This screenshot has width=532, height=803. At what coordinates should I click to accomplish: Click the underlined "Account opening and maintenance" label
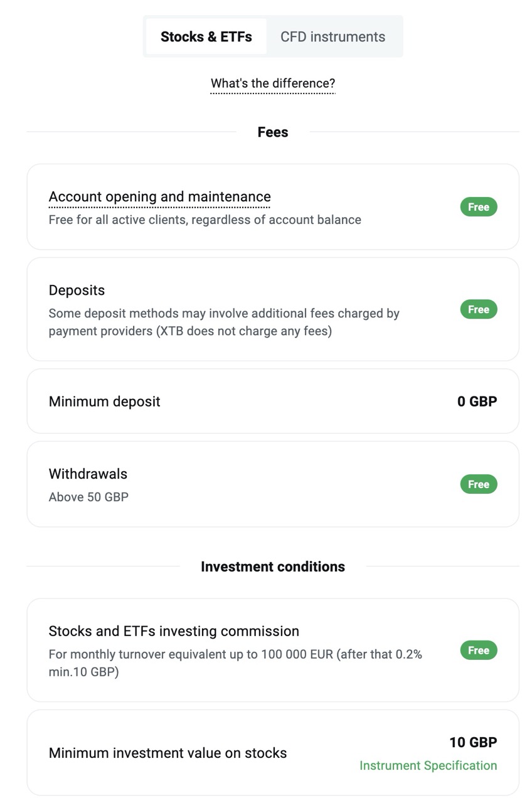pos(159,196)
